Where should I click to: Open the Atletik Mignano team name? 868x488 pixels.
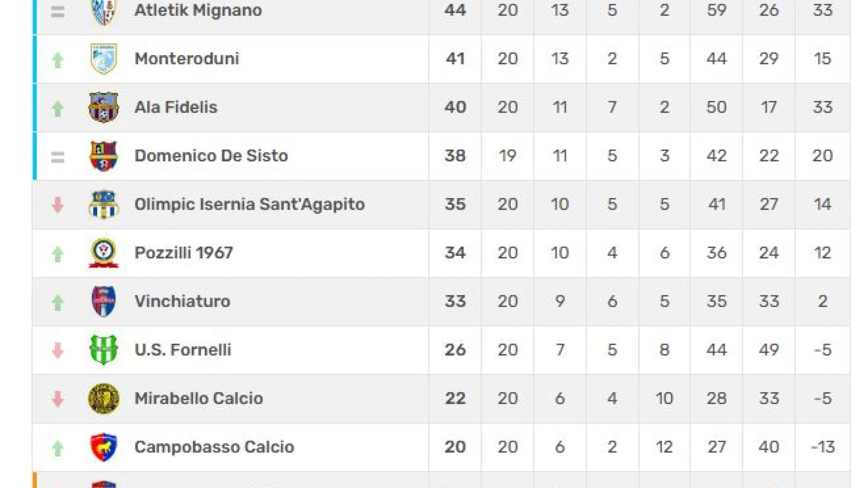[x=198, y=10]
